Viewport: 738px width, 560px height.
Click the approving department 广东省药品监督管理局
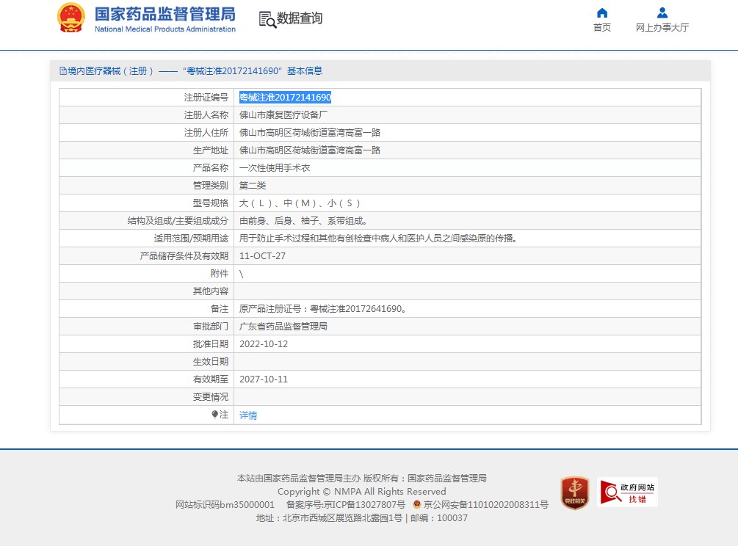(283, 326)
